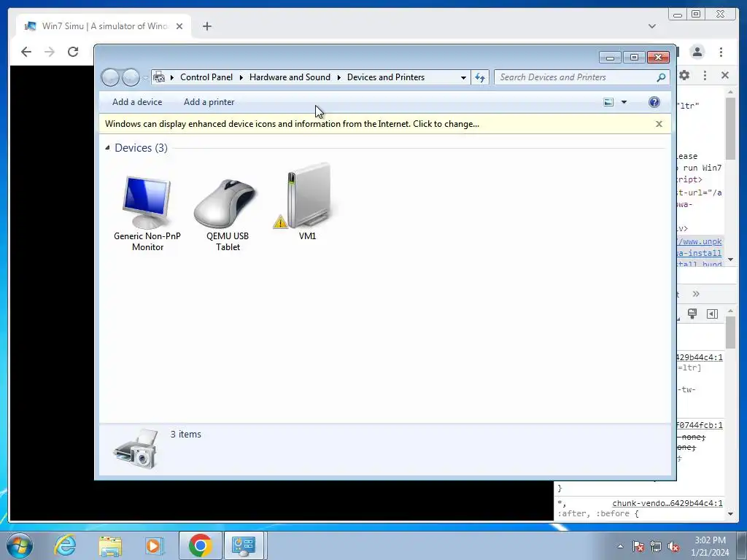Image resolution: width=747 pixels, height=560 pixels.
Task: Open the Chrome profile avatar
Action: (x=697, y=52)
